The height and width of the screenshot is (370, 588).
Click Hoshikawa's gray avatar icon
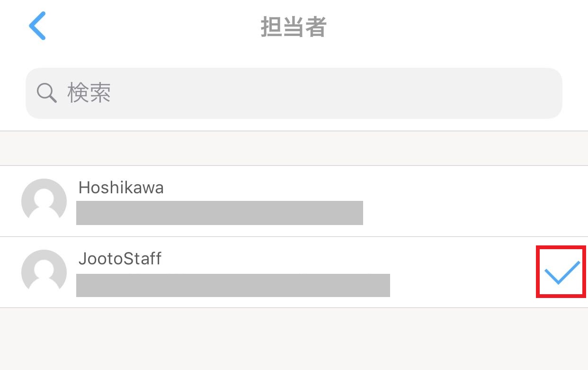(x=44, y=201)
